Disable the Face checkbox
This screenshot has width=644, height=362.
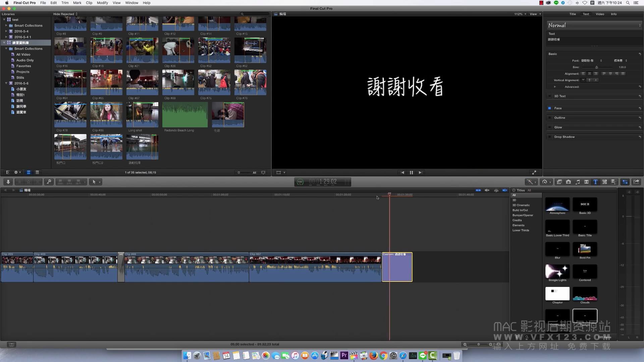point(549,108)
